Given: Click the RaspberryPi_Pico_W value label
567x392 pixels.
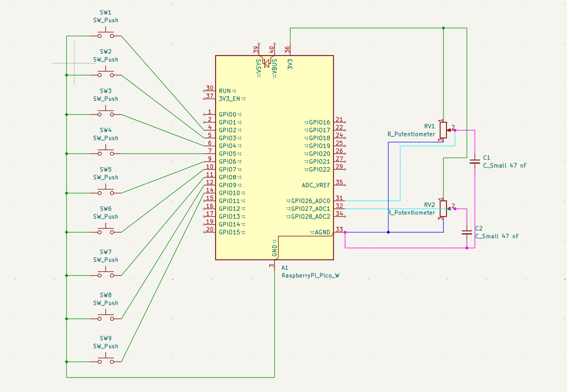Looking at the screenshot, I should (310, 275).
